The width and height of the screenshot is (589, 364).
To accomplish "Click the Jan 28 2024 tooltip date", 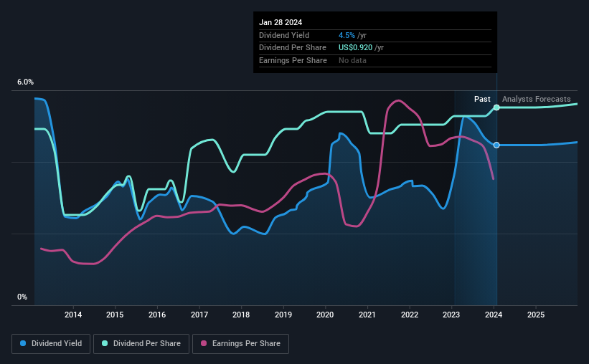I will (281, 22).
